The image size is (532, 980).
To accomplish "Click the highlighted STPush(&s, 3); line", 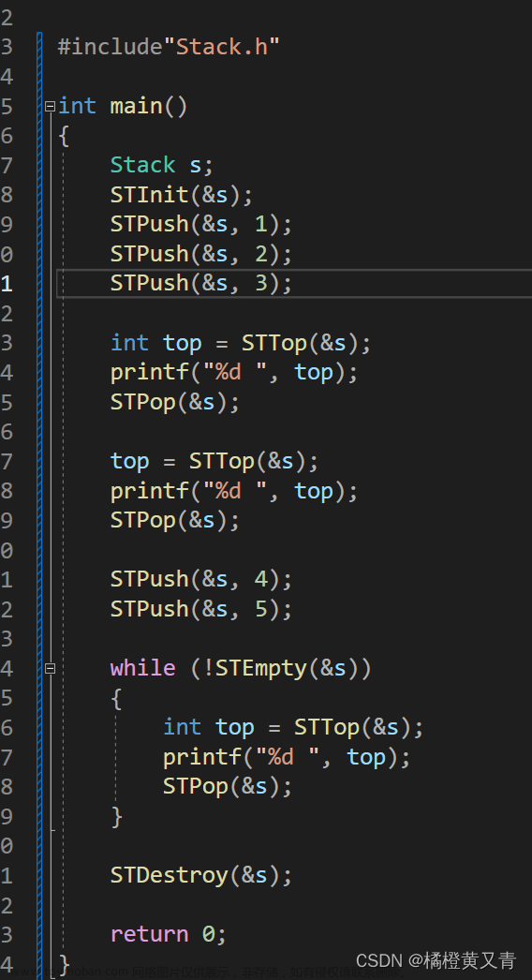I will 201,283.
